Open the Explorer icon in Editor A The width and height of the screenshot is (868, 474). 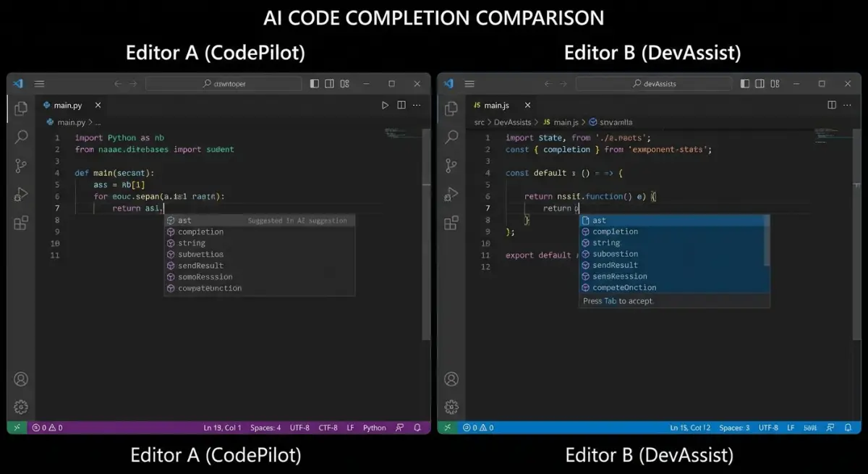point(20,108)
